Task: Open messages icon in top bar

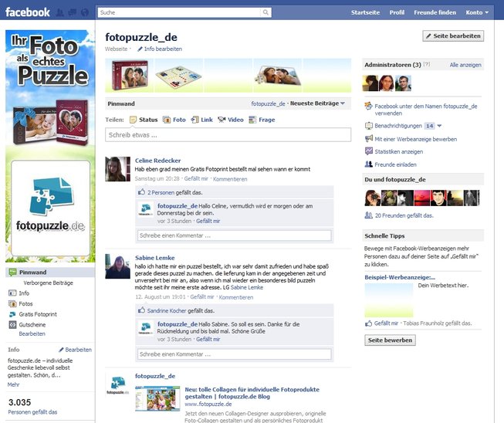Action: click(73, 12)
